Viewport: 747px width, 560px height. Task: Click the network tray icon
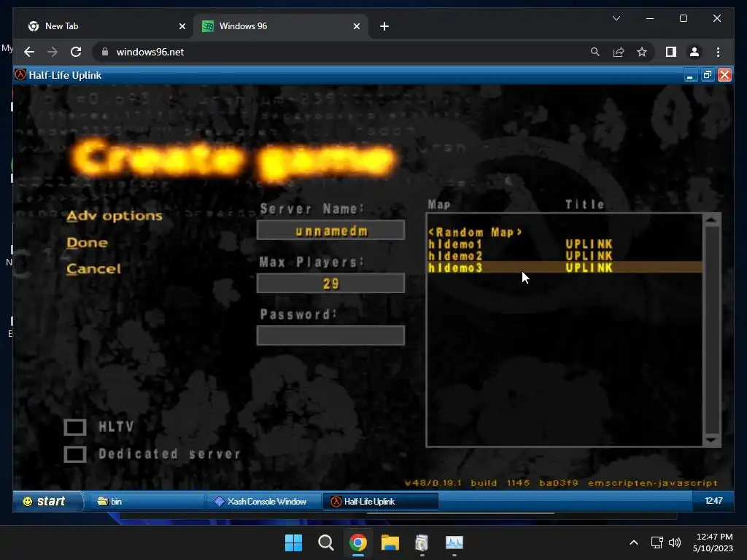(x=657, y=542)
